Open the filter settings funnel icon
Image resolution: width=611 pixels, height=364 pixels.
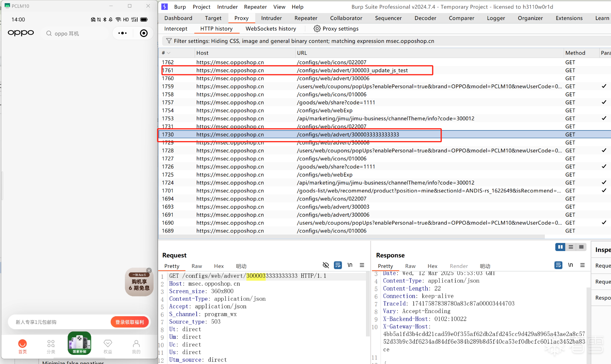pos(169,41)
